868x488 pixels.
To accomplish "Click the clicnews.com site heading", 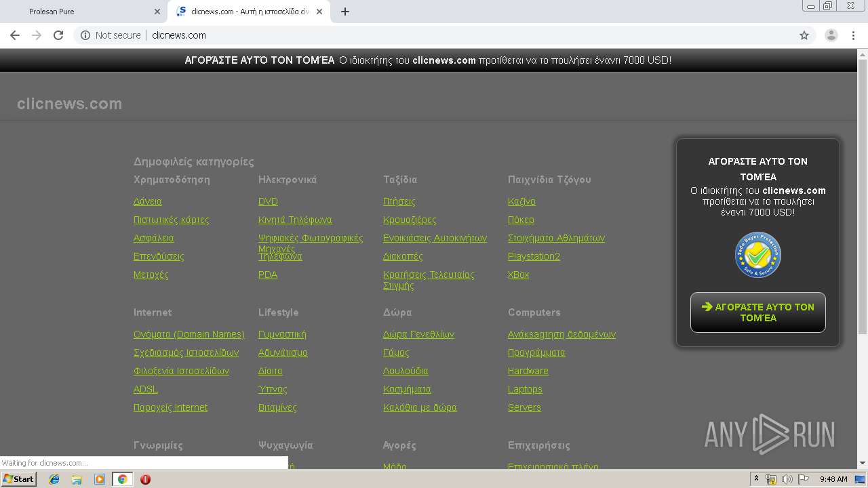I will (69, 104).
